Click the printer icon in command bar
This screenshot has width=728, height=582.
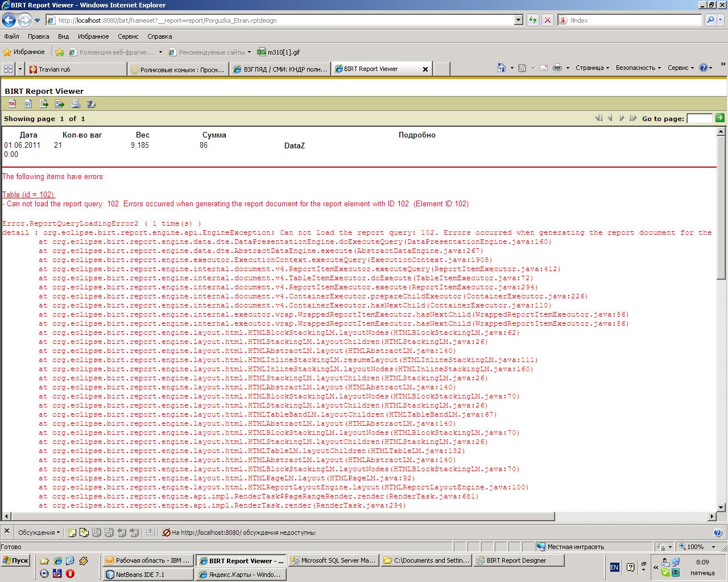tap(557, 68)
